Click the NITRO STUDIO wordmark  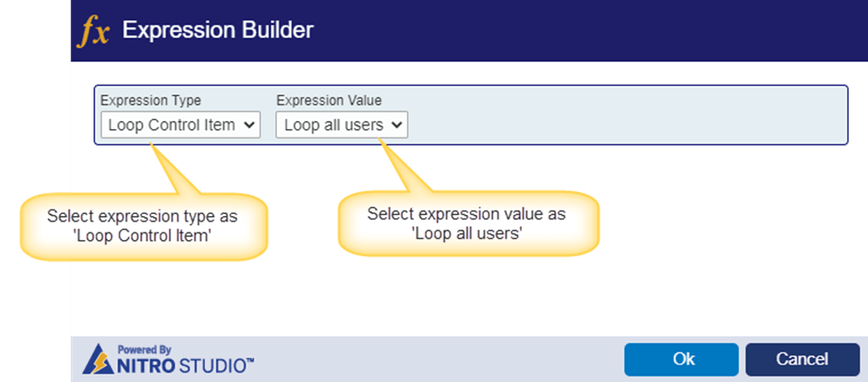point(186,365)
